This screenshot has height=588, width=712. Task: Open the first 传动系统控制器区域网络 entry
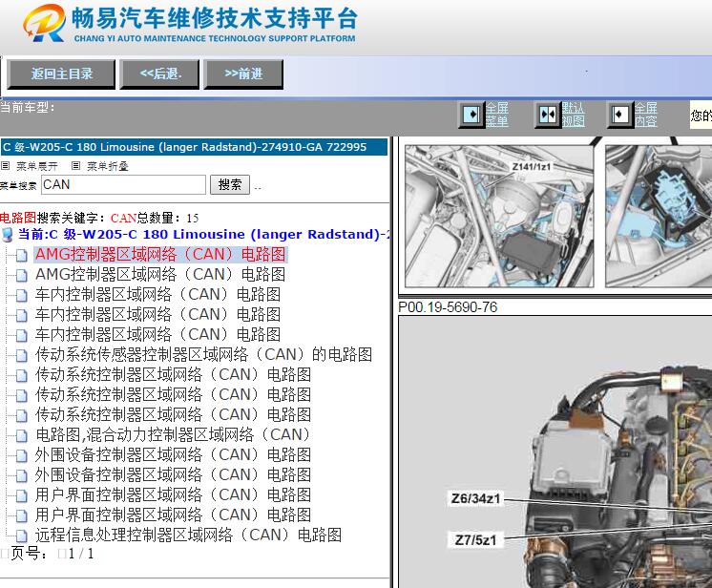[173, 374]
